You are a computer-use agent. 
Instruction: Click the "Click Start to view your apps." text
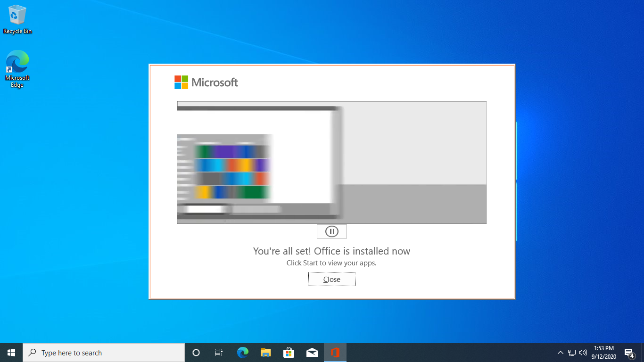[x=331, y=263]
